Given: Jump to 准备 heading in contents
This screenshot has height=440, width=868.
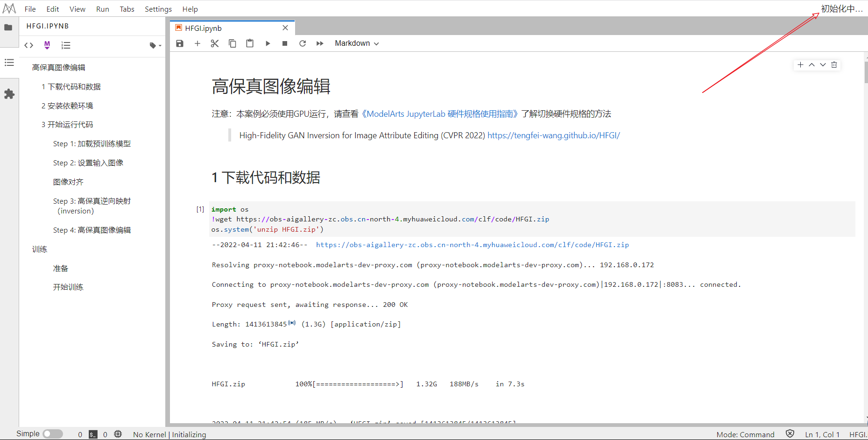Looking at the screenshot, I should click(61, 269).
